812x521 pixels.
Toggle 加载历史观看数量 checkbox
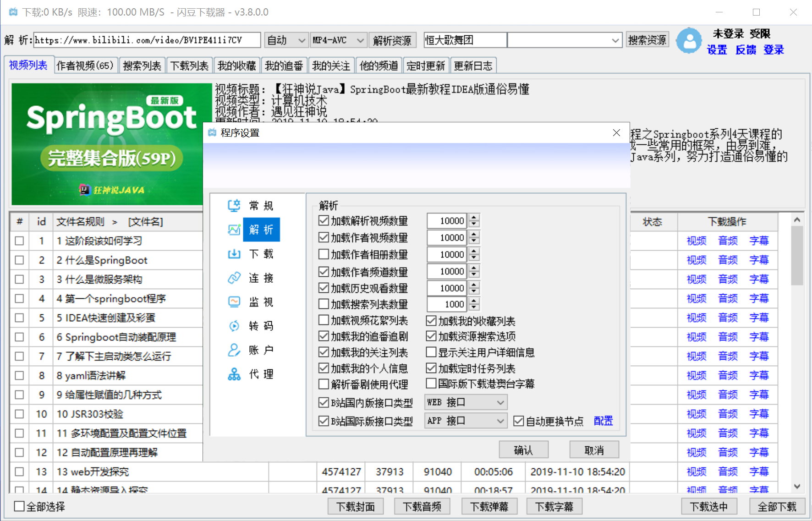(x=324, y=288)
